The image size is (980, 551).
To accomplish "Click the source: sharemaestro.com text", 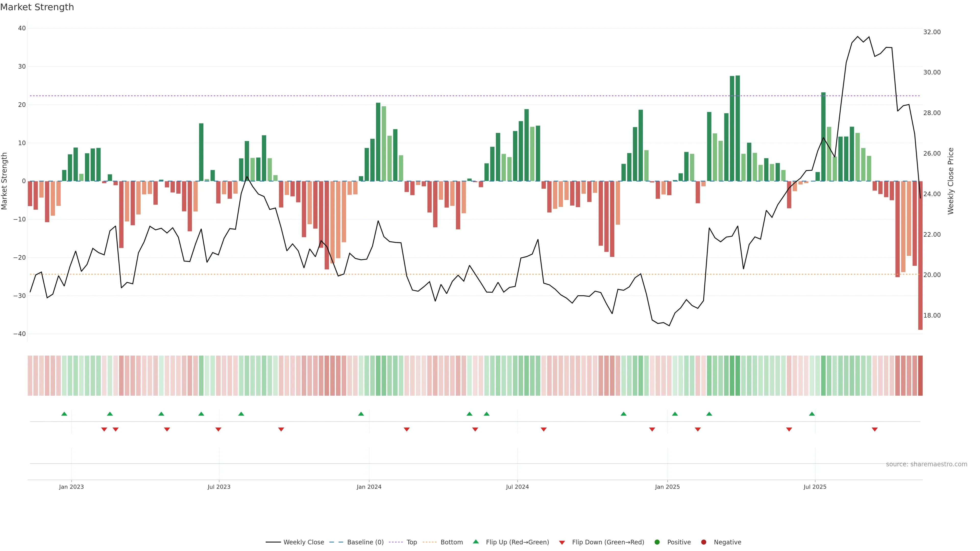I will 926,464.
